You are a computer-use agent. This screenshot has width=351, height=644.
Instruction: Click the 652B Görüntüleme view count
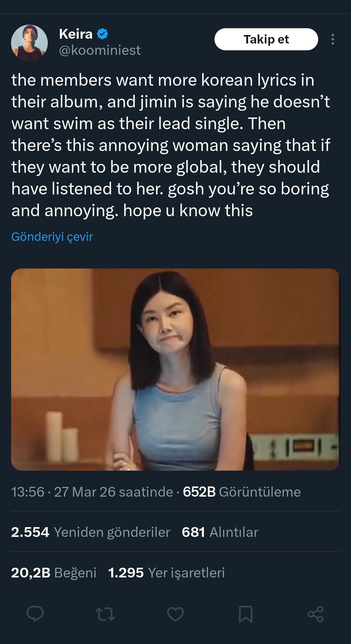[241, 492]
